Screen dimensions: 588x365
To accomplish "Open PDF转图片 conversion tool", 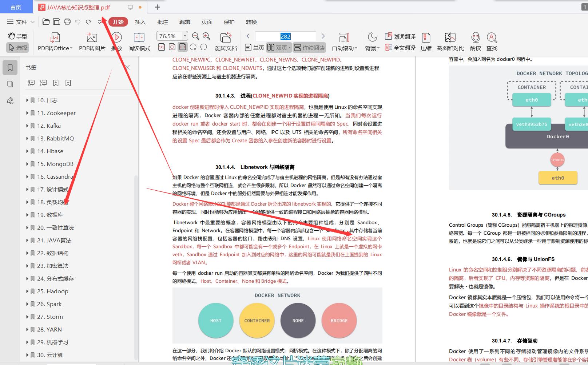I will [x=91, y=41].
